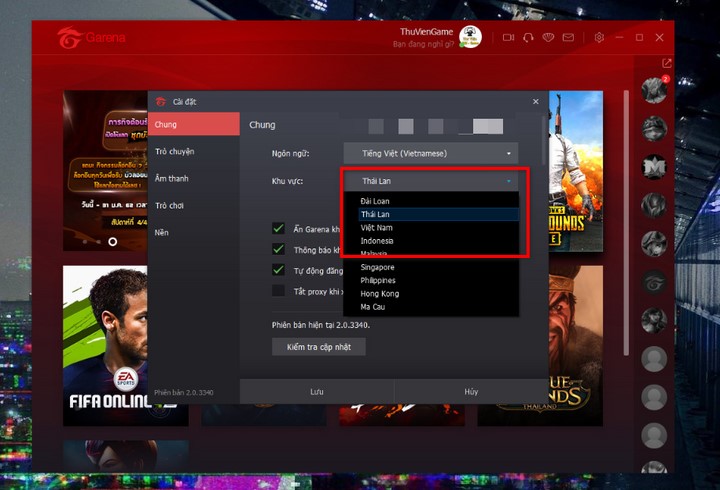
Task: Click the ThuVienGame profile avatar
Action: pyautogui.click(x=470, y=37)
